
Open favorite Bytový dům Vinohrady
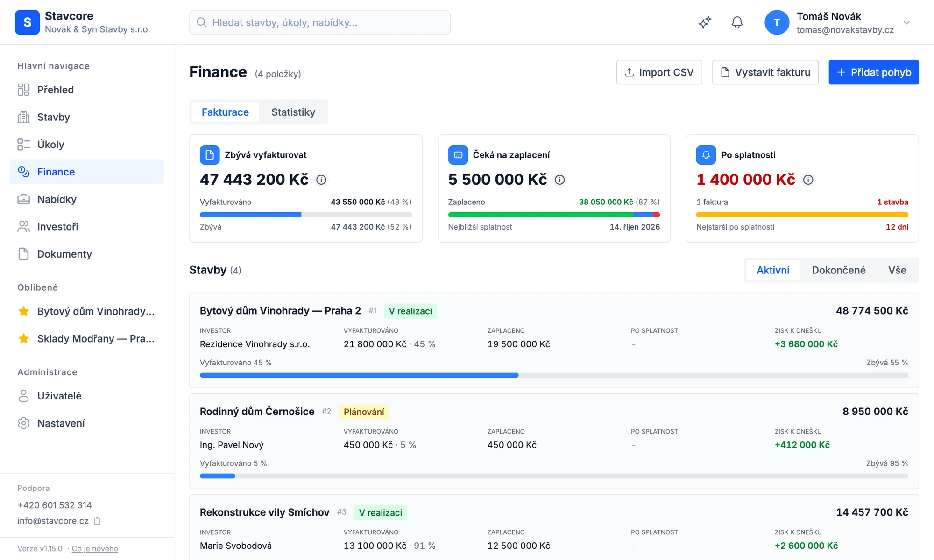[87, 311]
